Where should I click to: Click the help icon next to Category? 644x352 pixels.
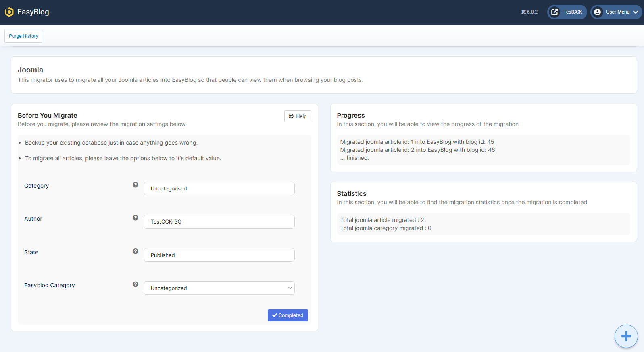135,185
